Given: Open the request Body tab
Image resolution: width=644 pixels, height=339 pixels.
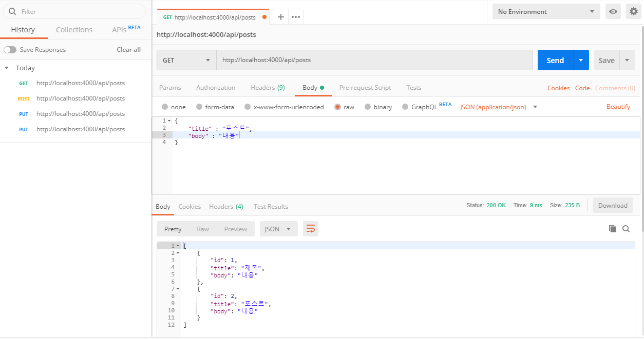Looking at the screenshot, I should [313, 88].
